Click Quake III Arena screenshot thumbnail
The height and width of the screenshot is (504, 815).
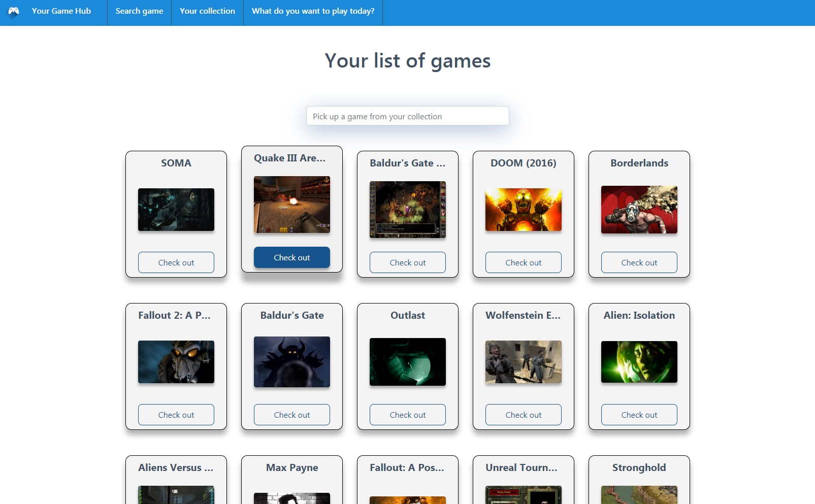(292, 205)
